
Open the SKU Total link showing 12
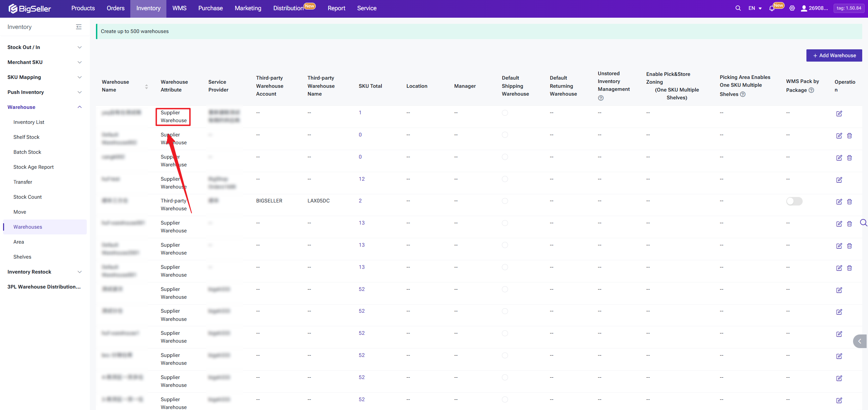point(361,179)
